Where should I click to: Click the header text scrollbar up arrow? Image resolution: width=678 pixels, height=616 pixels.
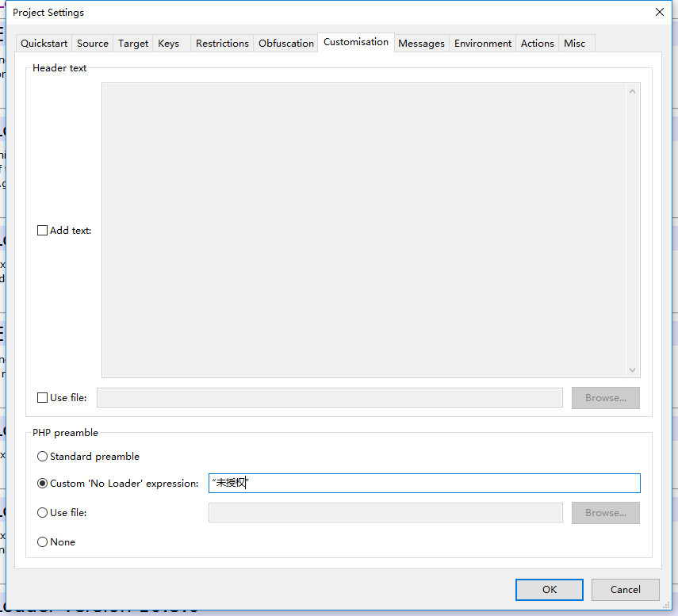pyautogui.click(x=632, y=90)
